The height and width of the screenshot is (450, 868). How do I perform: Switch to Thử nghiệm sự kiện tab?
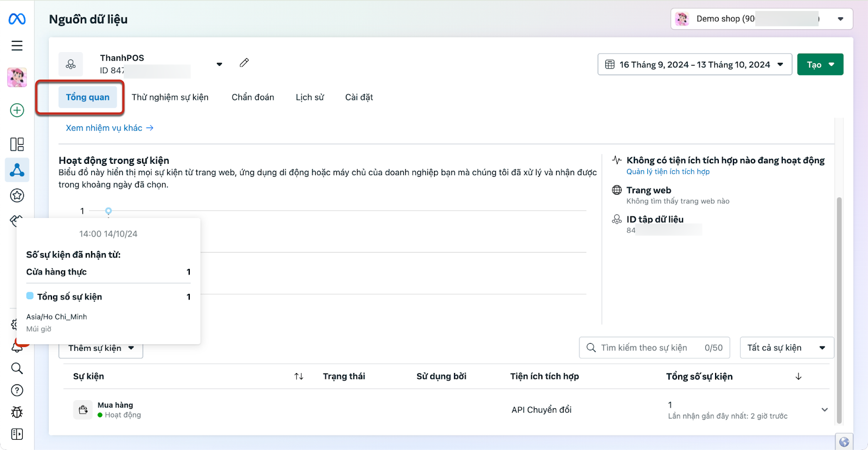point(170,97)
